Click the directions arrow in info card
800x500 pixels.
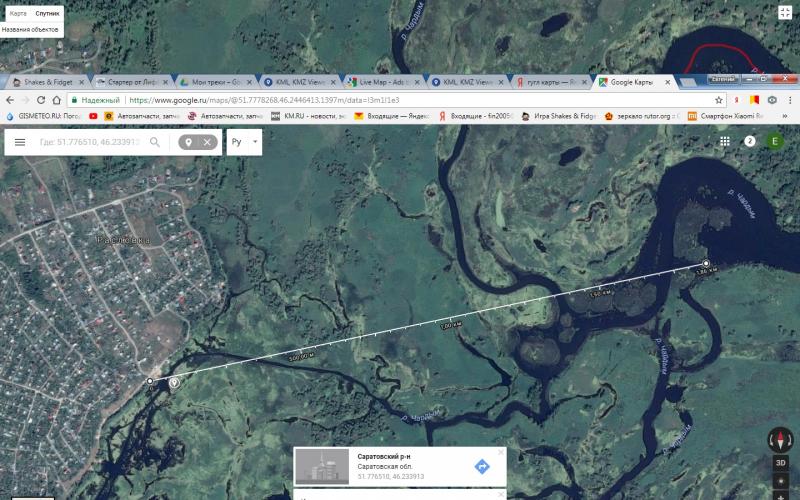pos(481,466)
